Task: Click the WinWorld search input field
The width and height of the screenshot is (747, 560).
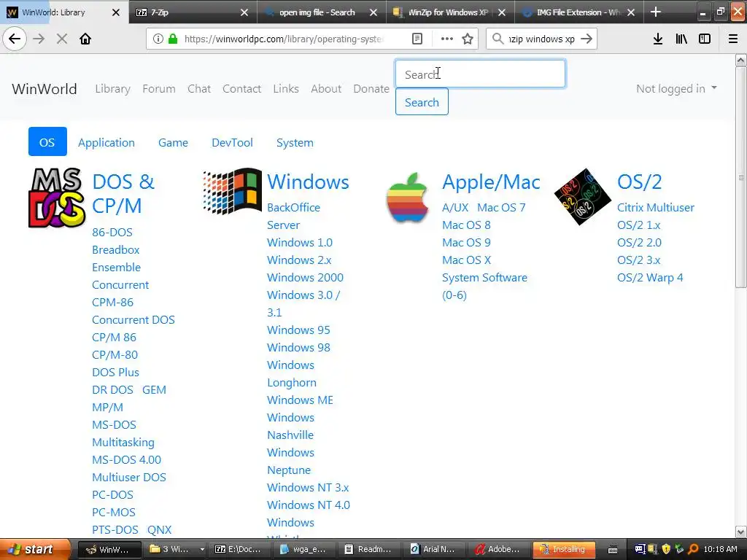Action: 480,74
